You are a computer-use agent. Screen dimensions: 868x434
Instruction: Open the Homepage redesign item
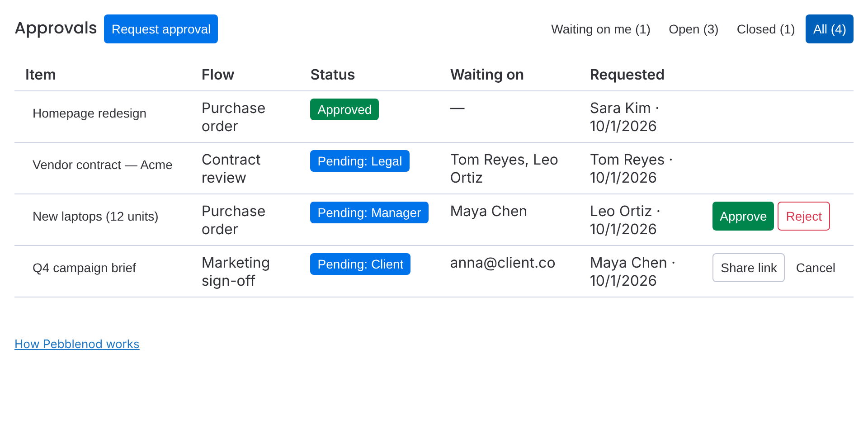(x=90, y=113)
